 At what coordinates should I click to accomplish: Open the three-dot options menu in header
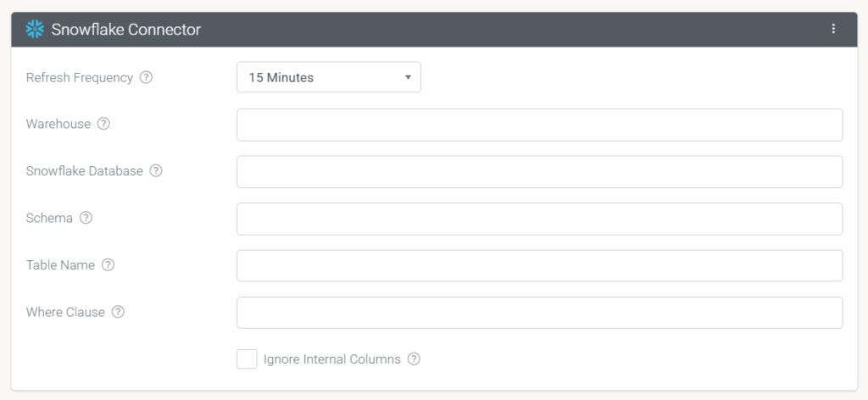coord(833,30)
